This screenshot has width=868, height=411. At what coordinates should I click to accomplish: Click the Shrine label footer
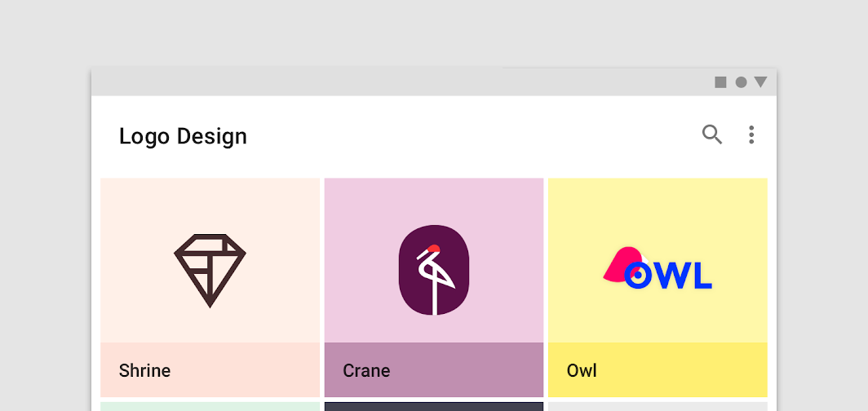[x=210, y=369]
